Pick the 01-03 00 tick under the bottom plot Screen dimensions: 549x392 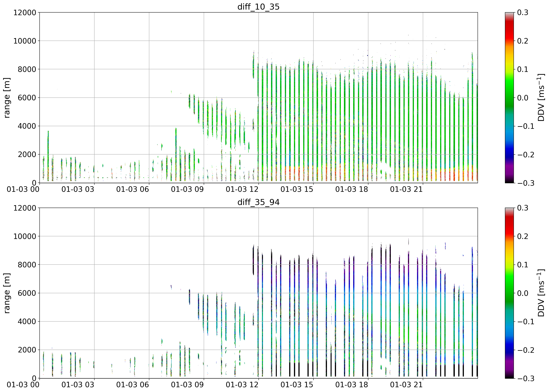pyautogui.click(x=23, y=385)
